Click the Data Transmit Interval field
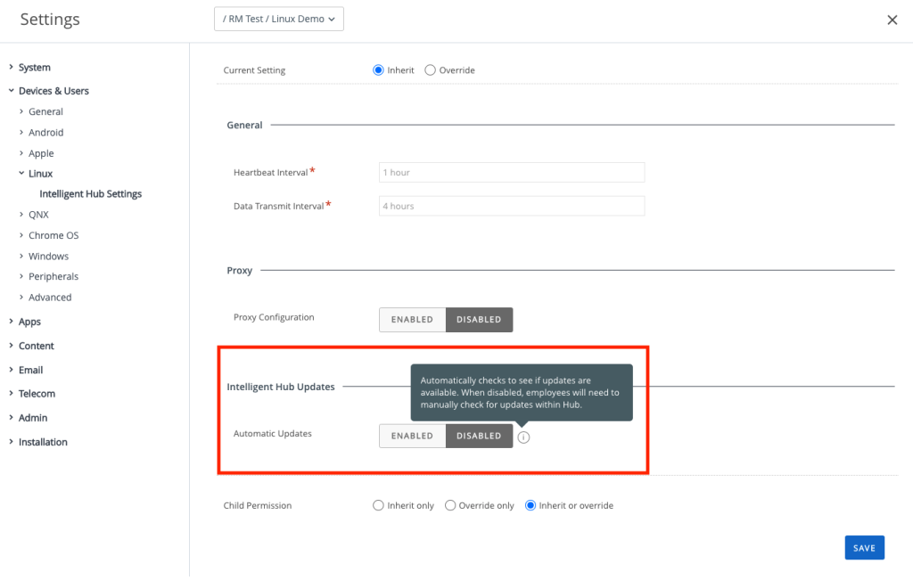The height and width of the screenshot is (588, 913). click(511, 206)
